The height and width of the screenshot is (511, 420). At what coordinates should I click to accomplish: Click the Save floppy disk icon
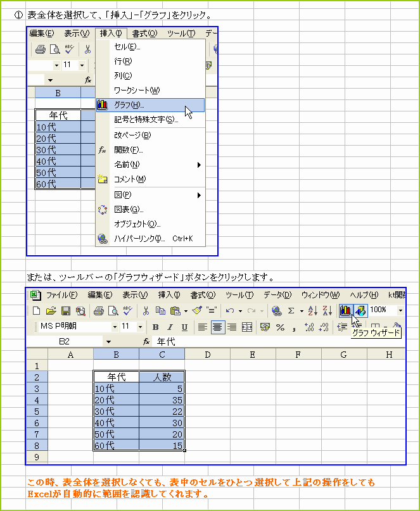coord(66,310)
